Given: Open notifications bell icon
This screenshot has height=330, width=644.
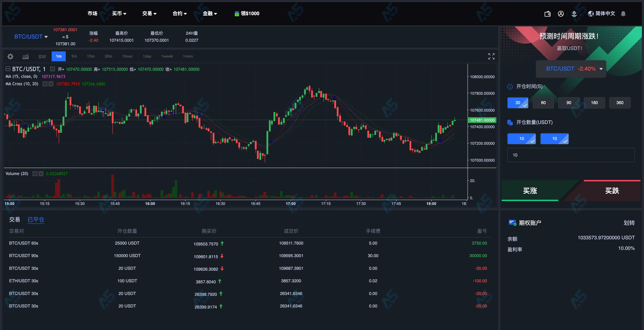Looking at the screenshot, I should click(623, 14).
